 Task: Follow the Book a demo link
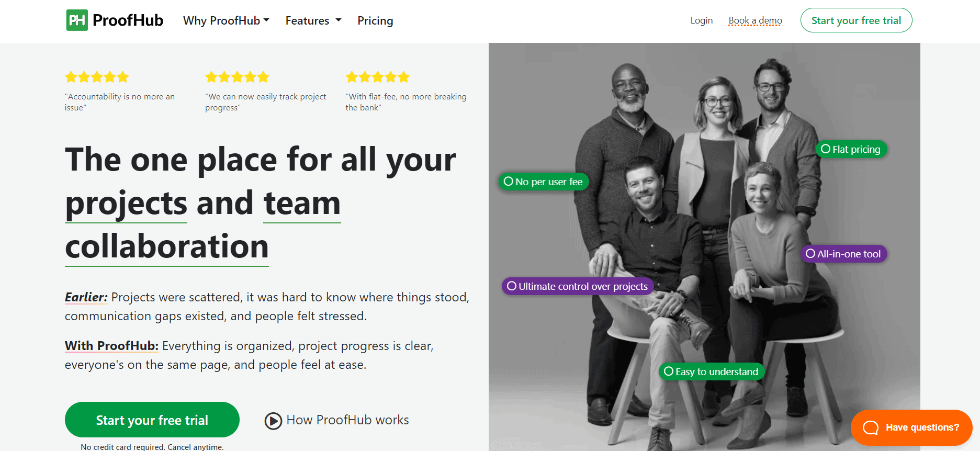pos(755,20)
